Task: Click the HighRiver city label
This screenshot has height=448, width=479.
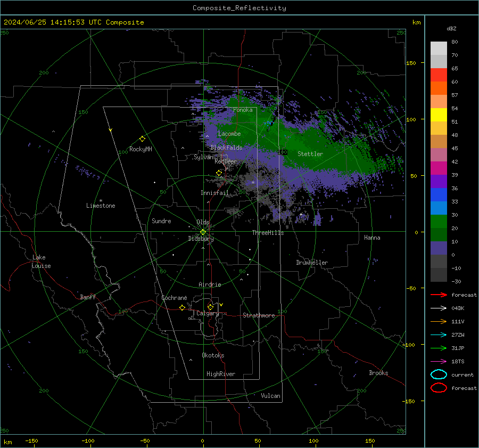Action: pyautogui.click(x=221, y=374)
